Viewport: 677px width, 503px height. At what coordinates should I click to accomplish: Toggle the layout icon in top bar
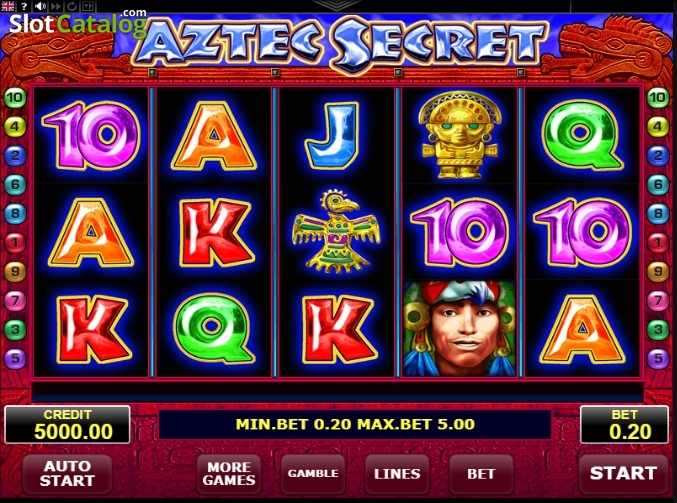coord(88,6)
